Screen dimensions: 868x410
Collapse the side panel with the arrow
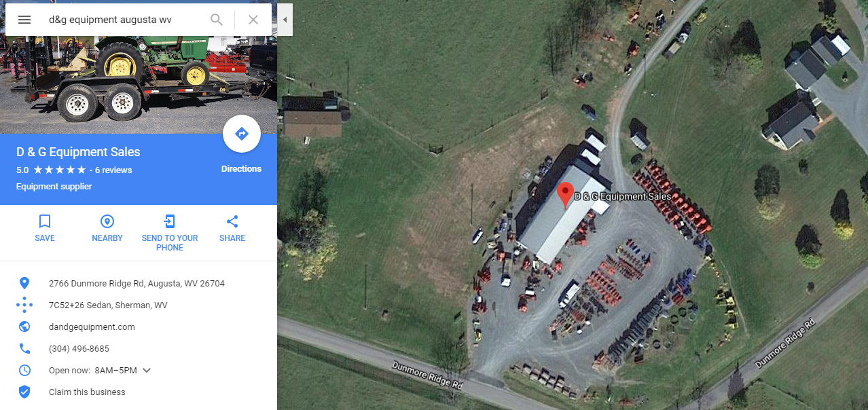285,20
